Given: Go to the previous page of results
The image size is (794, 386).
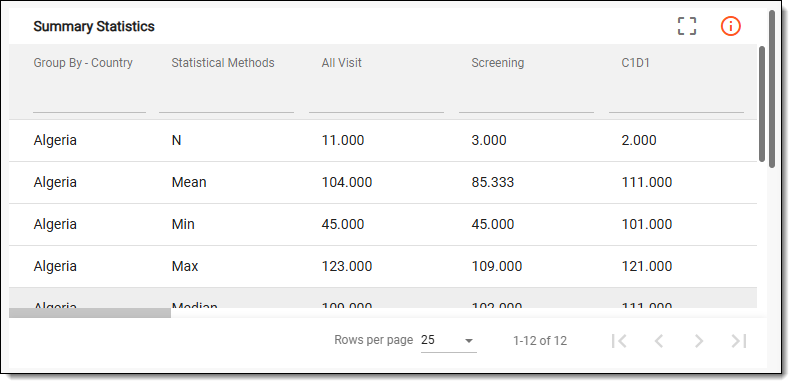Looking at the screenshot, I should [659, 341].
